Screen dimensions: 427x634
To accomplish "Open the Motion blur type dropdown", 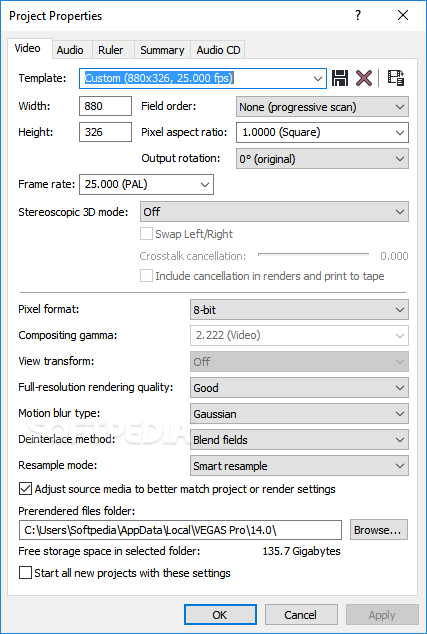I will point(299,414).
